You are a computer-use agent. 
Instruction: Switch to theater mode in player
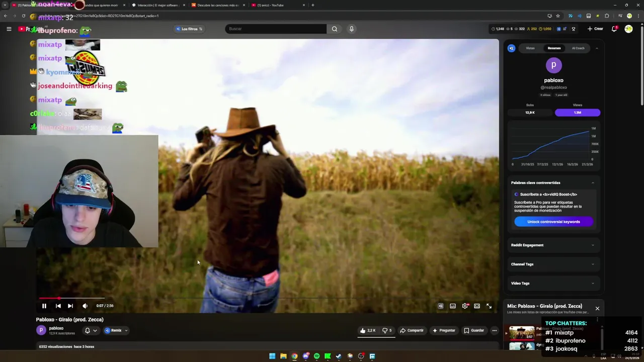pos(477,306)
